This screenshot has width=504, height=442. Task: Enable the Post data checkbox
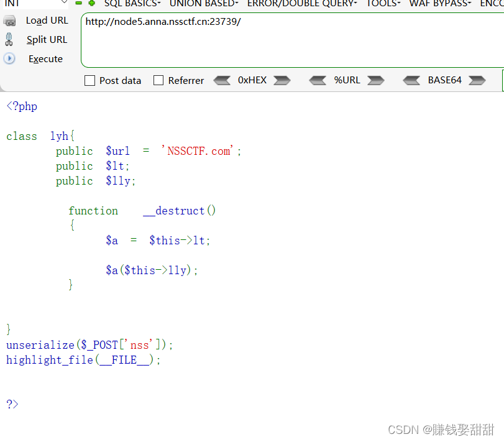[x=89, y=80]
